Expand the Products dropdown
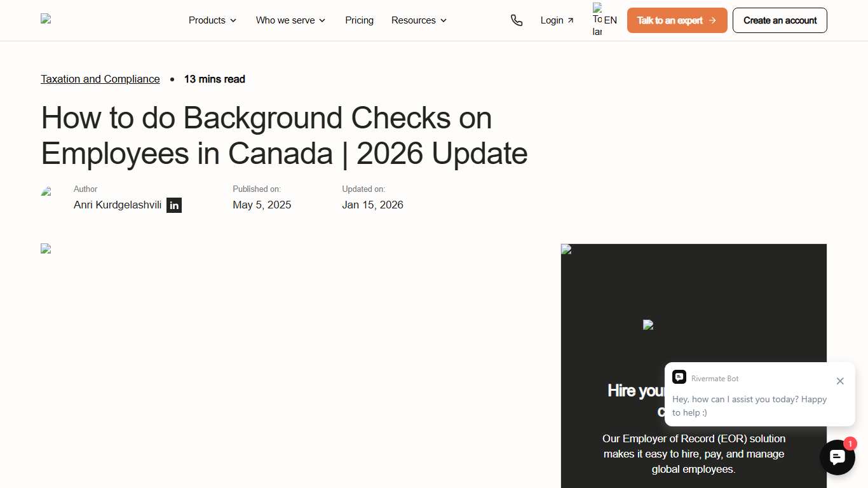Image resolution: width=868 pixels, height=488 pixels. pyautogui.click(x=212, y=20)
